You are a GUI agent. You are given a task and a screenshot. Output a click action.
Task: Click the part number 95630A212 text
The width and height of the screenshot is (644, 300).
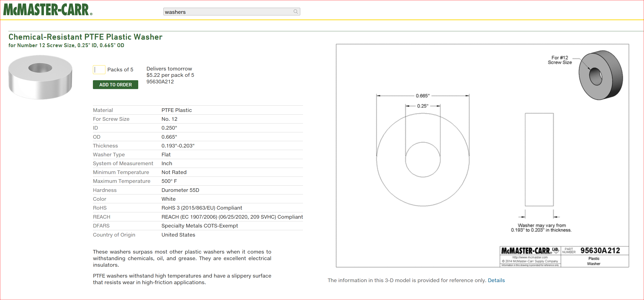tap(160, 82)
